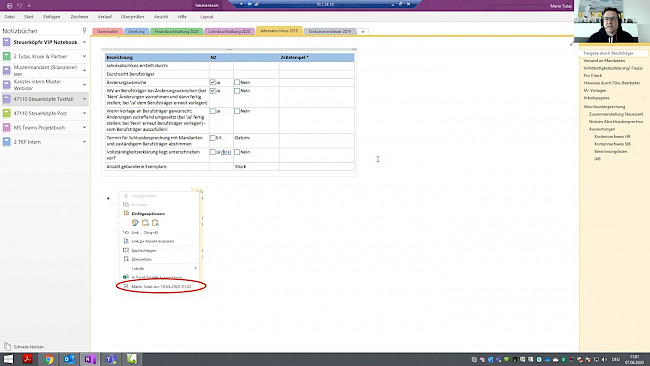Open the Datei menu
This screenshot has width=650, height=366.
click(x=10, y=17)
